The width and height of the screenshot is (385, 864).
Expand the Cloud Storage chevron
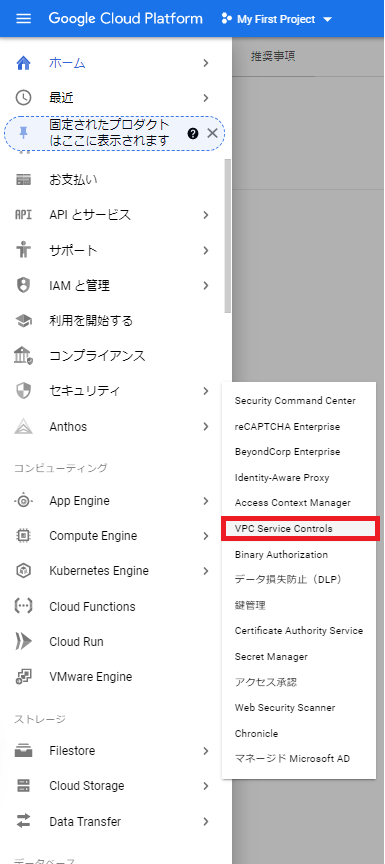(x=206, y=785)
